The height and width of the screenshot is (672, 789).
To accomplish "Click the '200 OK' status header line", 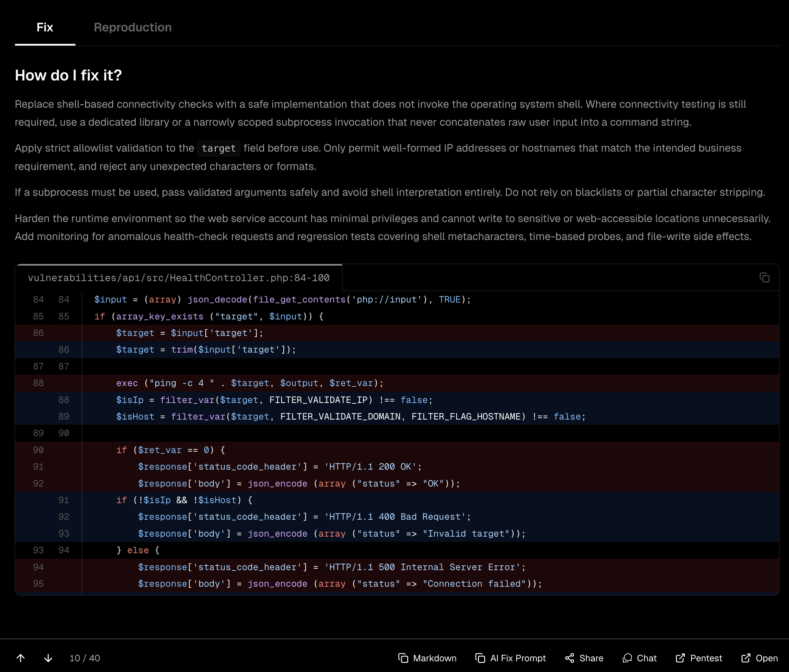I will pos(397,467).
